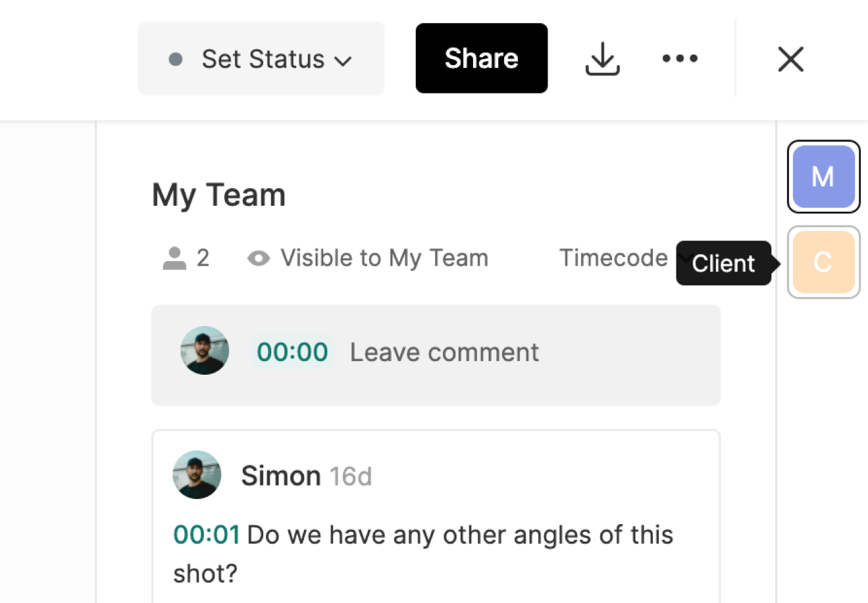Image resolution: width=868 pixels, height=603 pixels.
Task: Switch to the Client C avatar
Action: tap(823, 262)
